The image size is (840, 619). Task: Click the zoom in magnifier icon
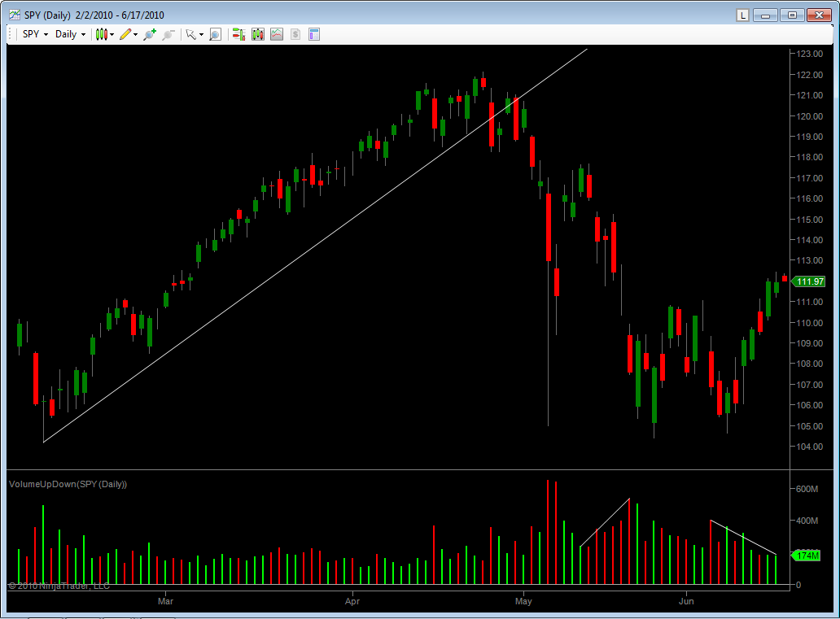pos(150,34)
